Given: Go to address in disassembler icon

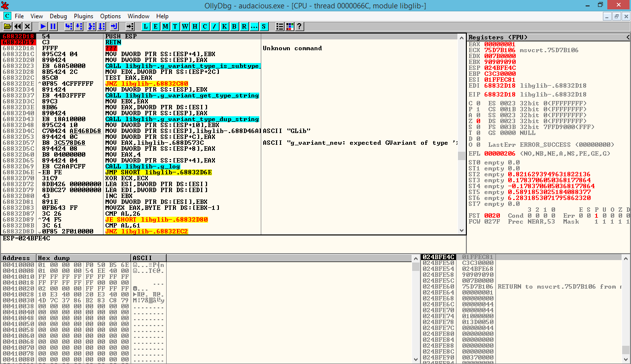Looking at the screenshot, I should (x=130, y=26).
